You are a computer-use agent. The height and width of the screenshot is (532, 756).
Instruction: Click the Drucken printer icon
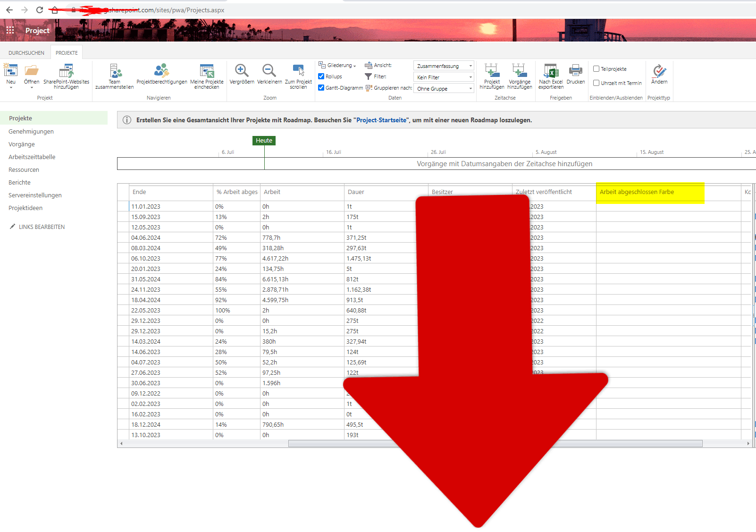(x=575, y=70)
